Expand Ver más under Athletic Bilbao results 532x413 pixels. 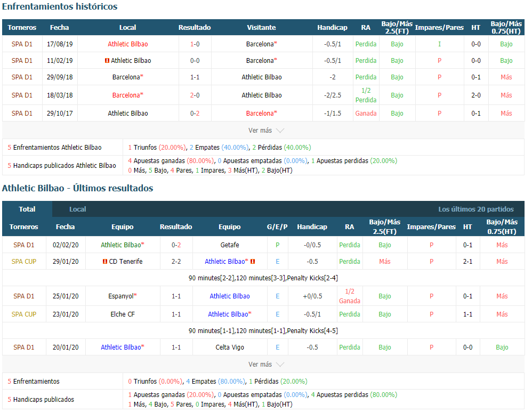[x=266, y=365]
